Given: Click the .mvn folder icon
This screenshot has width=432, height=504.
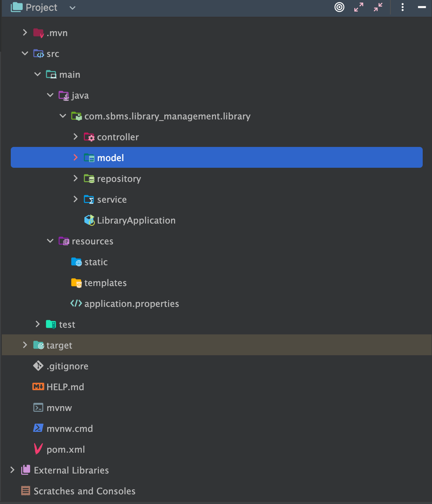Looking at the screenshot, I should point(39,33).
